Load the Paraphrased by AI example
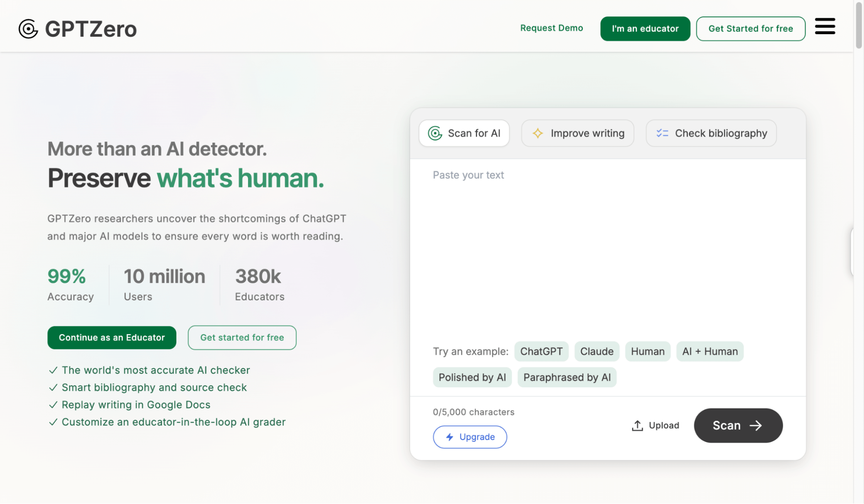Viewport: 864px width, 504px height. point(567,377)
